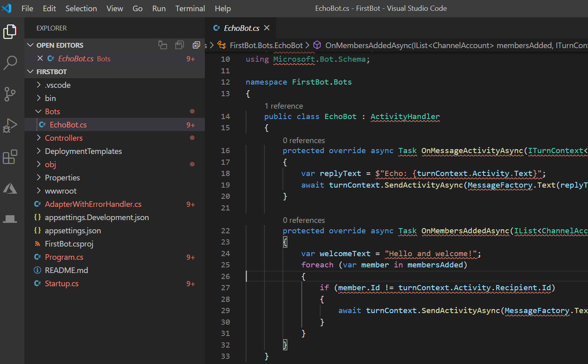Screen dimensions: 588x364
Task: Open AdapterWithErrorHandler.cs from the explorer
Action: [93, 204]
